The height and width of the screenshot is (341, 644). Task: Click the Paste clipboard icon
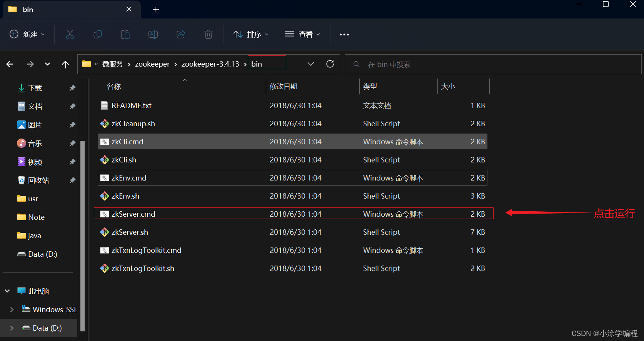click(125, 34)
